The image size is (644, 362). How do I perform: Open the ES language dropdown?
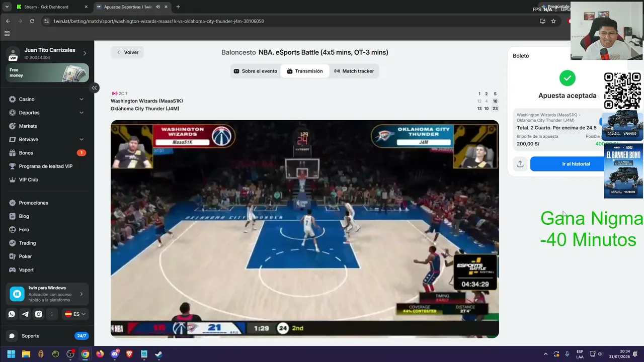[x=75, y=314]
